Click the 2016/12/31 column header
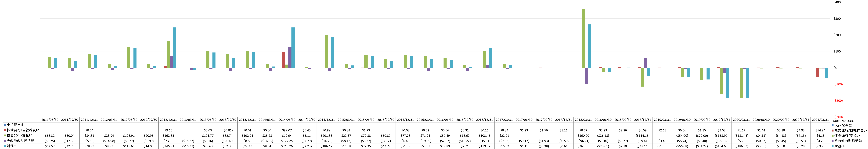The height and width of the screenshot is (149, 868). (485, 120)
